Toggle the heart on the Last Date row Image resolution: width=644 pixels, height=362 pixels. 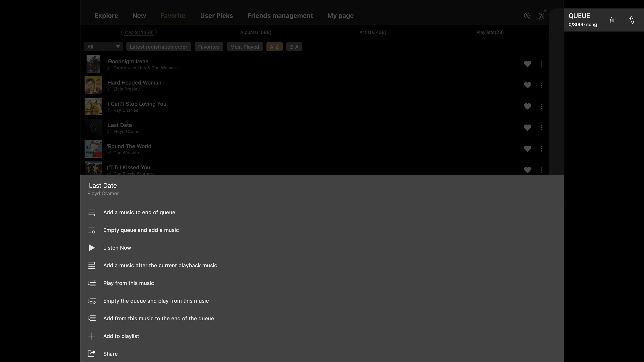pos(527,128)
